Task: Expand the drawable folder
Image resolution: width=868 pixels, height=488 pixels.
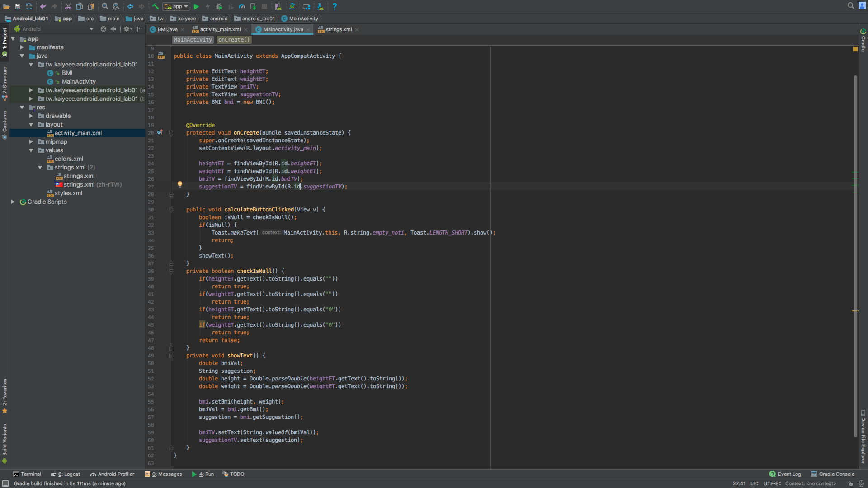Action: click(x=31, y=116)
